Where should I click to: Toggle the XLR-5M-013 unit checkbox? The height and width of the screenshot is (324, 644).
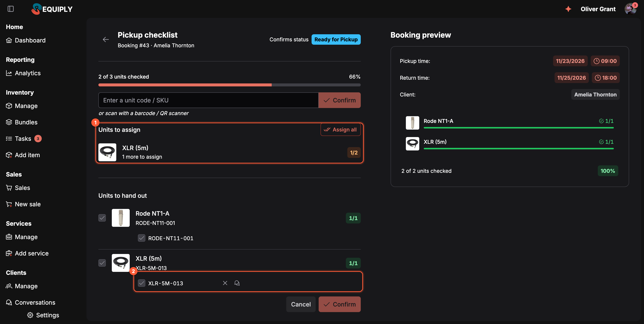[x=141, y=283]
